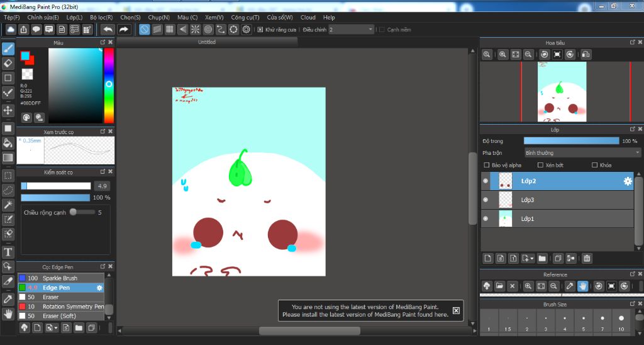
Task: Select the Lasso selection tool
Action: (x=8, y=190)
